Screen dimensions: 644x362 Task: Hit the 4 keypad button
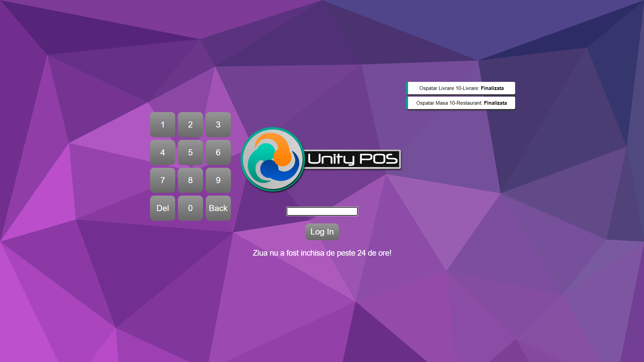[162, 152]
